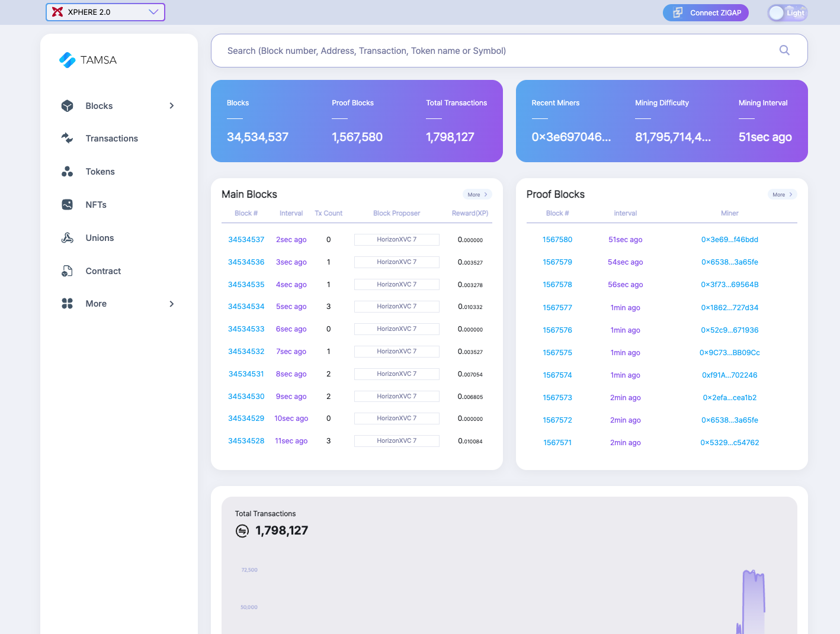Open the XPHERE 2.0 network dropdown
The image size is (840, 634).
(x=105, y=12)
